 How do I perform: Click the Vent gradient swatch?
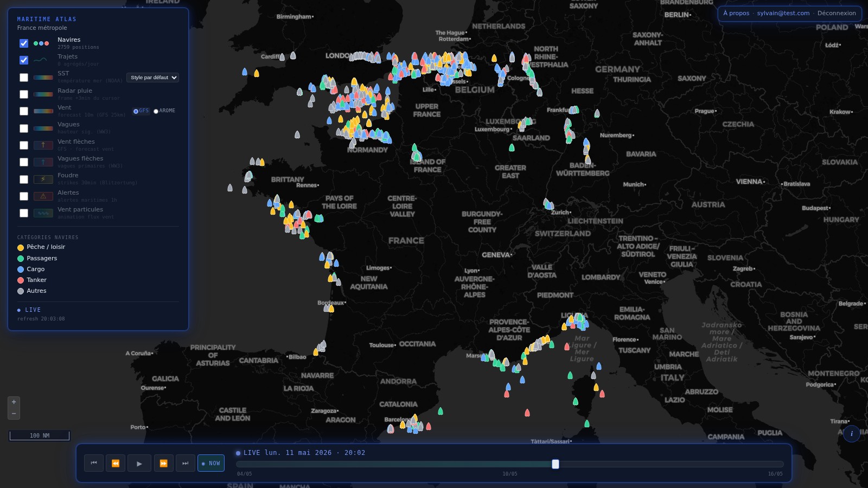[43, 111]
